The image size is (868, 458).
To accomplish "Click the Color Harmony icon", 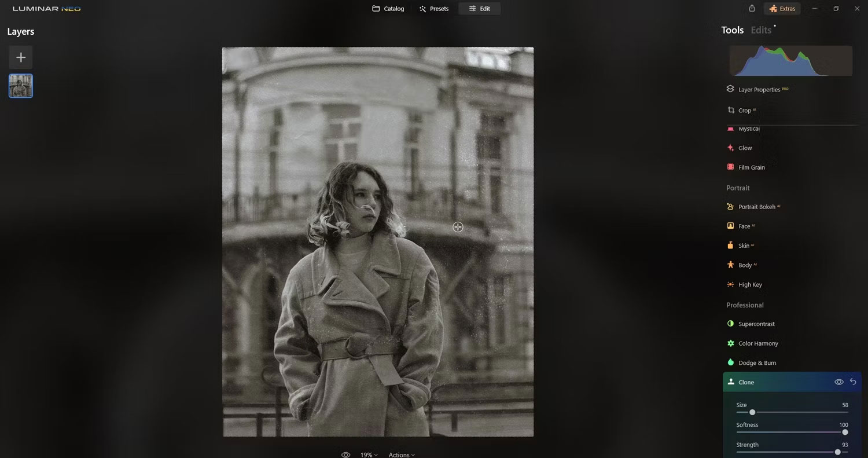I will coord(730,343).
